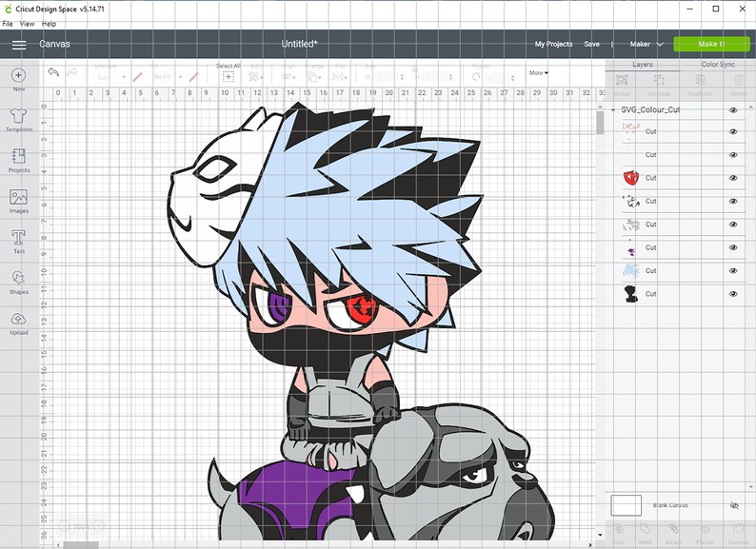Click the Select All icon
The height and width of the screenshot is (549, 756).
tap(229, 76)
